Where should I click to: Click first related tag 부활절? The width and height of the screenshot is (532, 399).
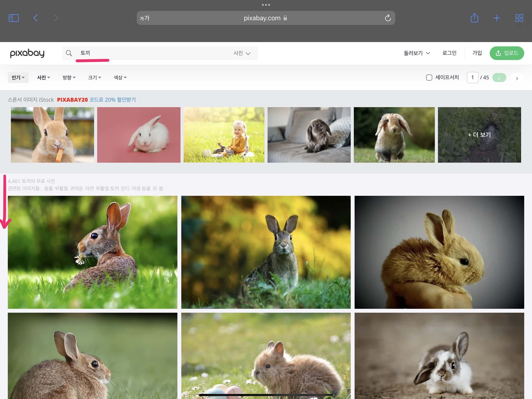tap(61, 188)
